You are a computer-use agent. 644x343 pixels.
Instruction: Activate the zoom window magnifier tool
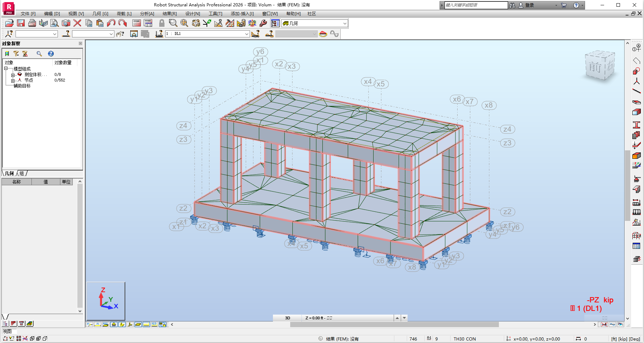(x=173, y=23)
